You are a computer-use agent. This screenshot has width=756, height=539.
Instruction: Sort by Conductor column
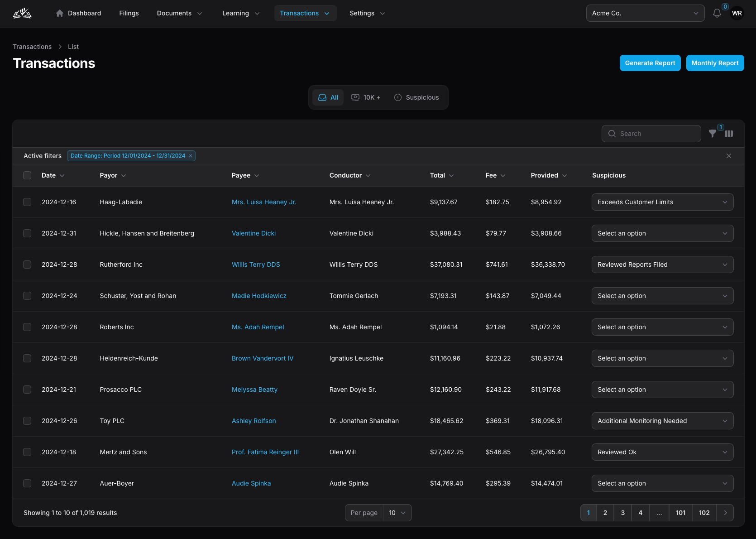coord(350,175)
